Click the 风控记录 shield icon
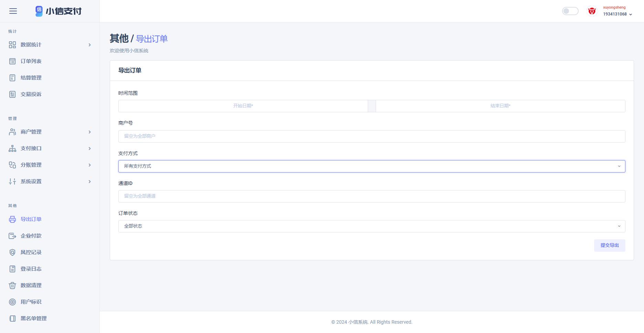The width and height of the screenshot is (644, 333). coord(12,252)
